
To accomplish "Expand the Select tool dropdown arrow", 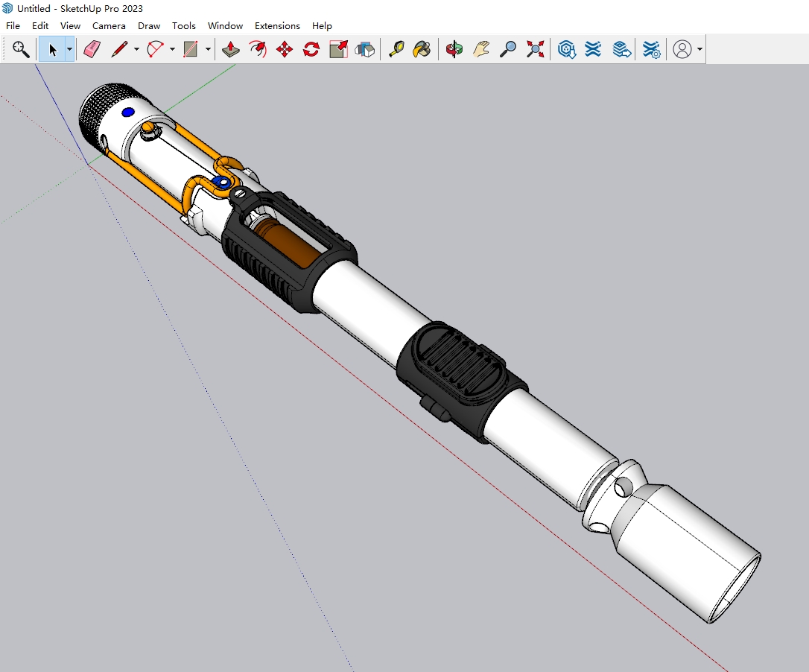I will click(x=69, y=50).
